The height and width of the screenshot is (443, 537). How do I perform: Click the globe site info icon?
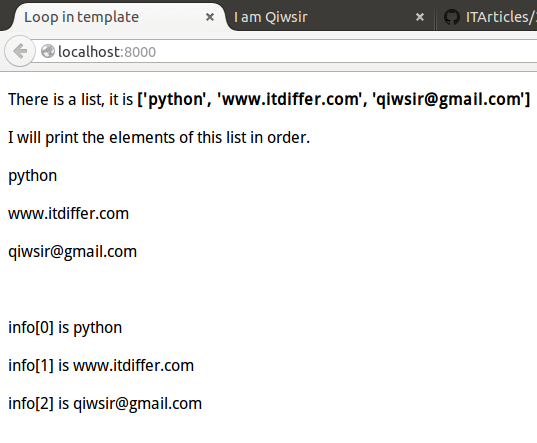click(48, 51)
